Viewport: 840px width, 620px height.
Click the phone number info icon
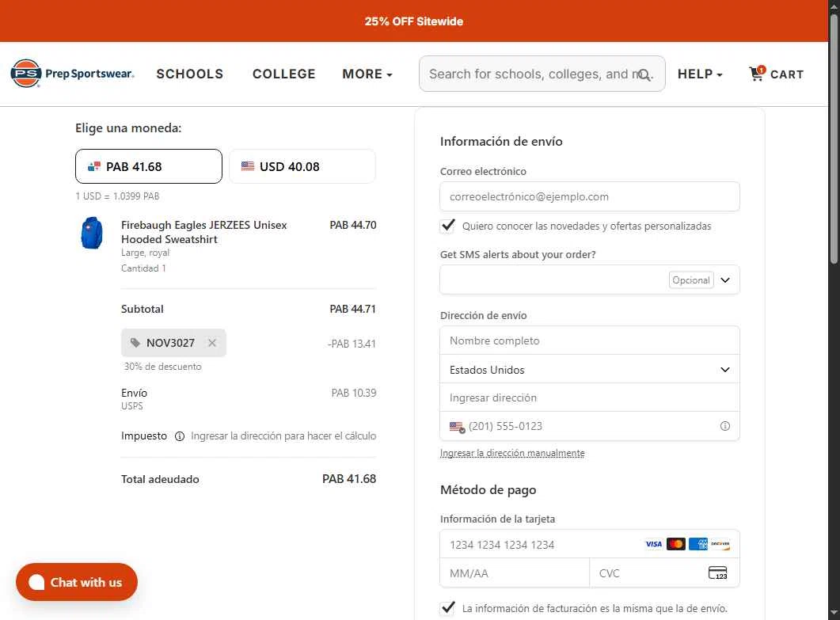(x=725, y=426)
